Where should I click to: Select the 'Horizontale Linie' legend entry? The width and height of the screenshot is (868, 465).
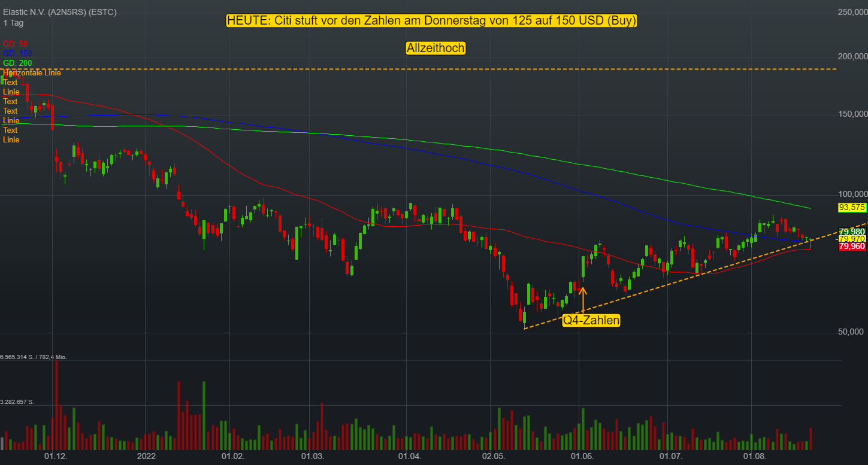(32, 72)
